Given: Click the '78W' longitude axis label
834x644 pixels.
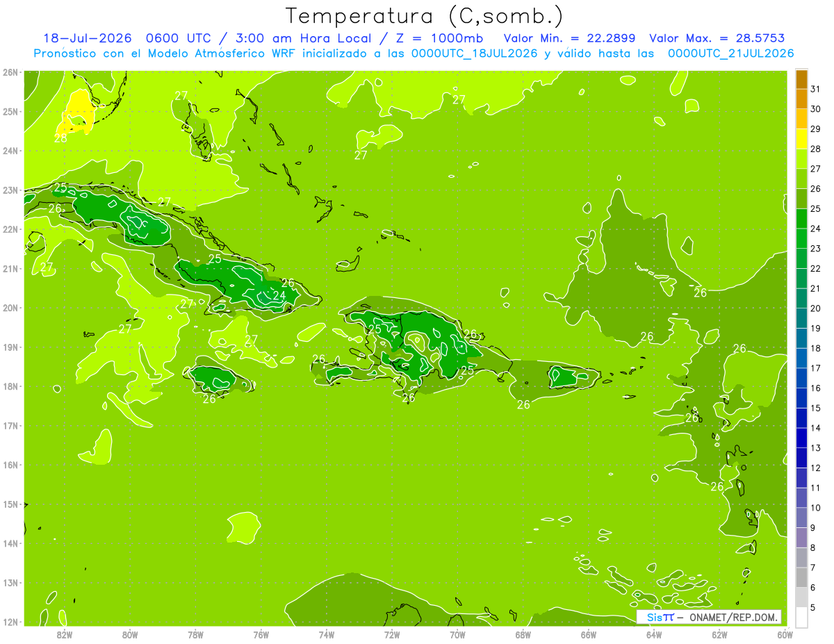Looking at the screenshot, I should (x=195, y=634).
